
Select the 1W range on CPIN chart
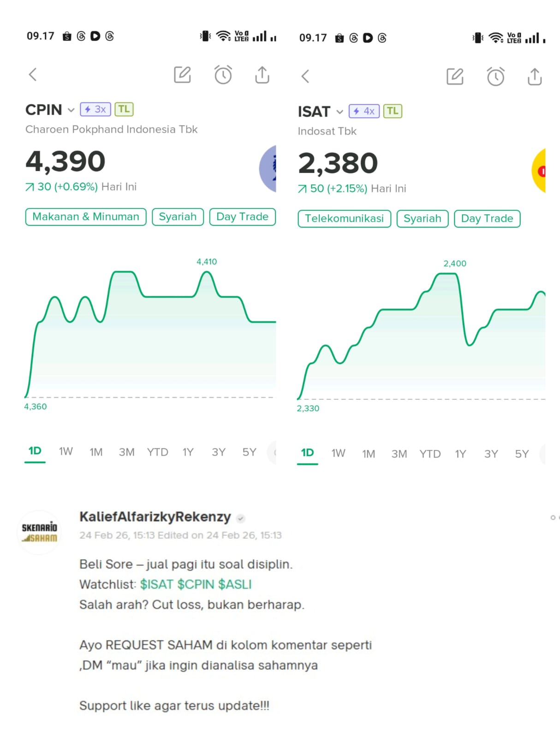pyautogui.click(x=66, y=452)
